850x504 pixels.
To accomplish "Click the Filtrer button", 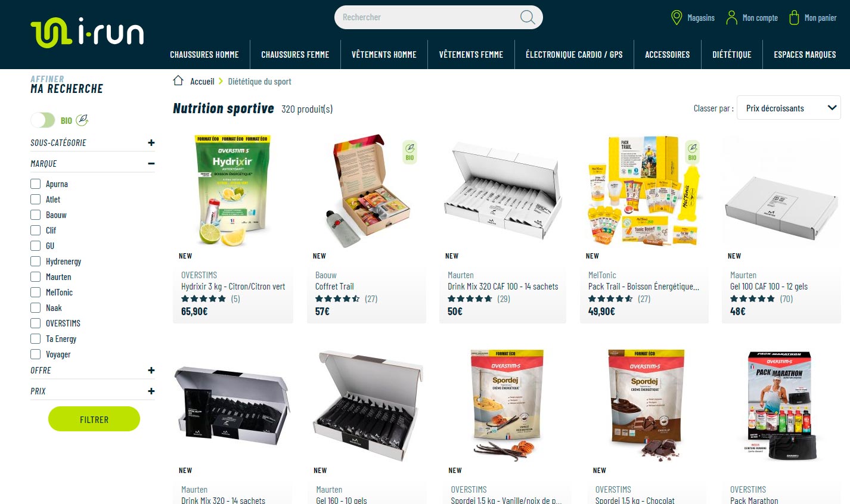I will click(x=94, y=419).
